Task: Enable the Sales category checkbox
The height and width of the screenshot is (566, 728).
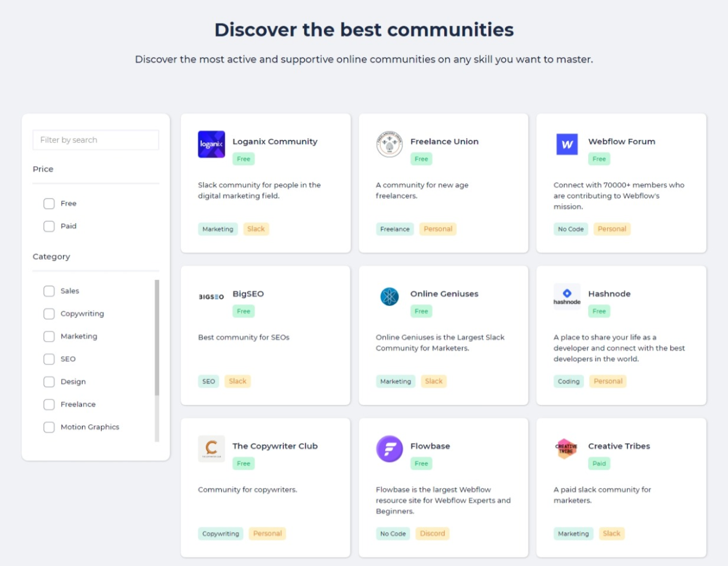Action: pos(49,291)
